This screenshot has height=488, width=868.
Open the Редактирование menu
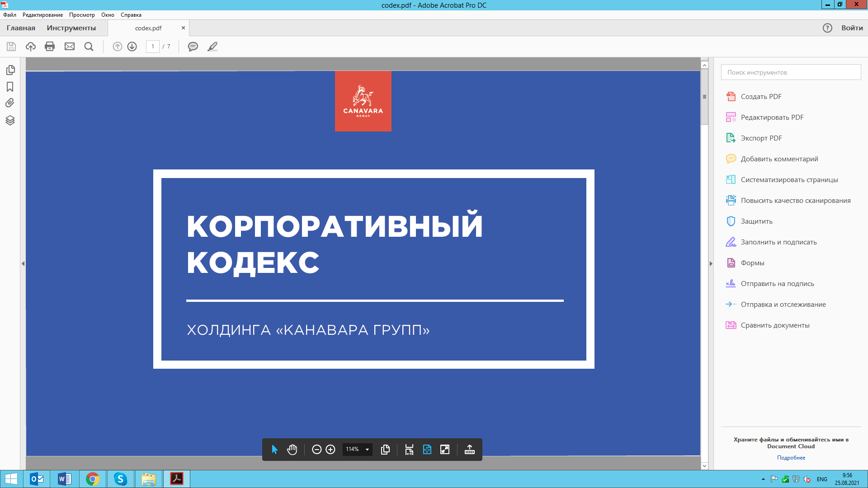pos(43,15)
